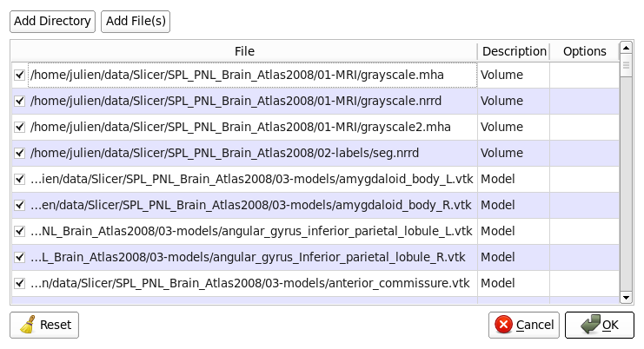Open Description cell for amygdaloid_body_R.vtk
Image resolution: width=644 pixels, height=349 pixels.
pos(513,206)
